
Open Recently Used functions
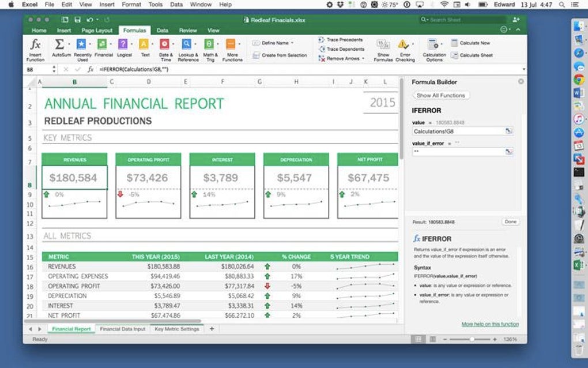coord(81,44)
